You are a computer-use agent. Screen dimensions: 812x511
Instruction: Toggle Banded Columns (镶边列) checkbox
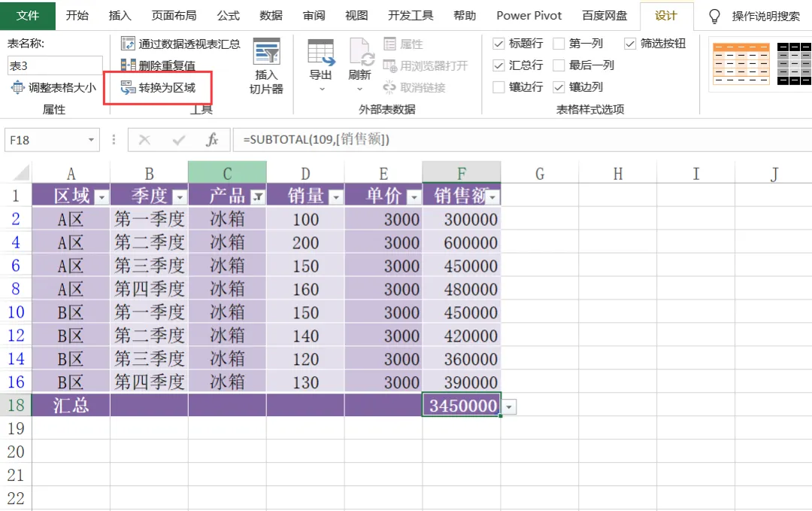(559, 87)
